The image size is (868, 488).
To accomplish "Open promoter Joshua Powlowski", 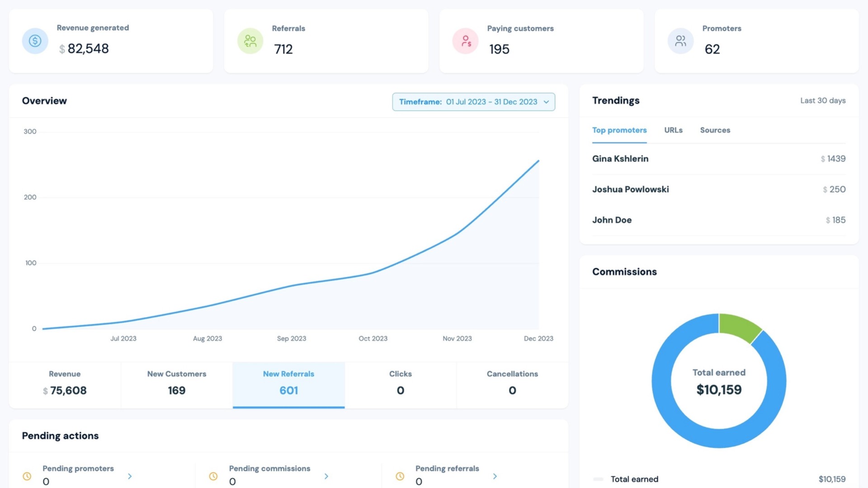I will click(x=631, y=189).
